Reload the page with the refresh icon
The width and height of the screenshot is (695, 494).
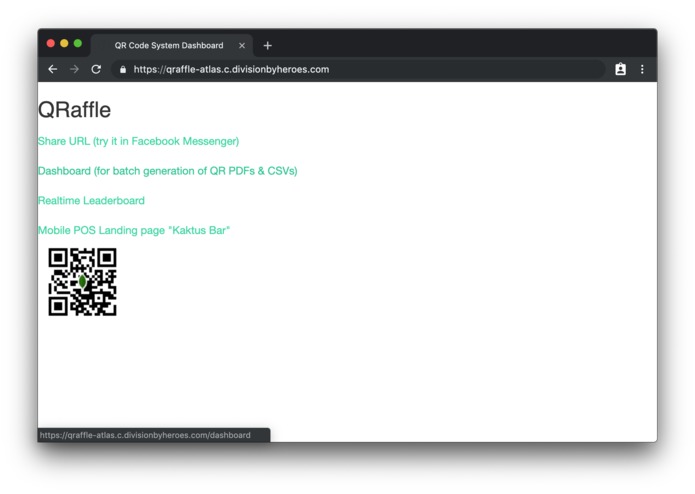tap(96, 69)
